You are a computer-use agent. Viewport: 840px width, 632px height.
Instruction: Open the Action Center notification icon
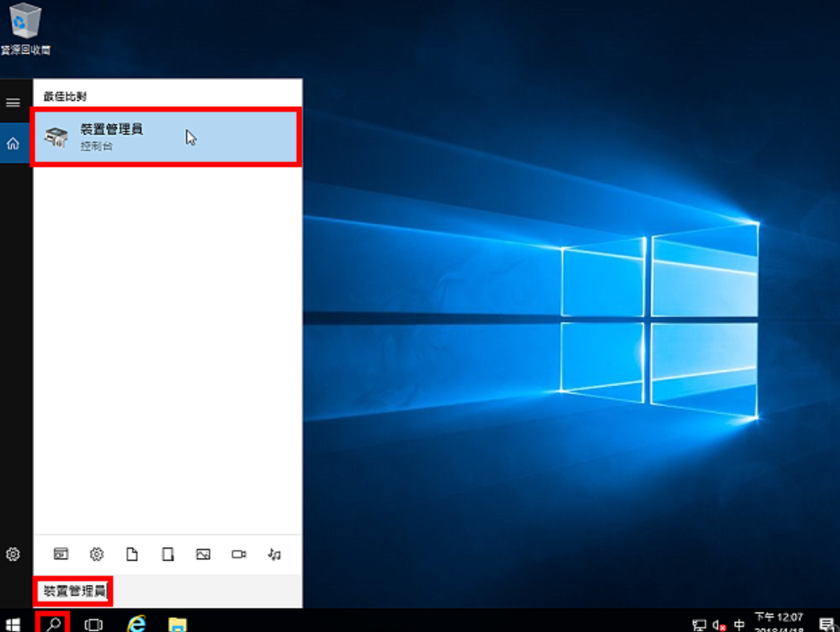click(x=827, y=625)
